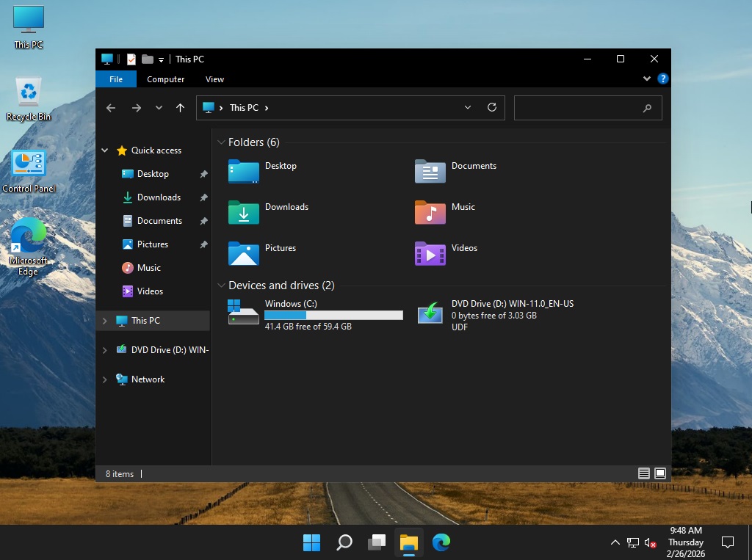Click the Back navigation button
The width and height of the screenshot is (752, 560).
click(111, 108)
